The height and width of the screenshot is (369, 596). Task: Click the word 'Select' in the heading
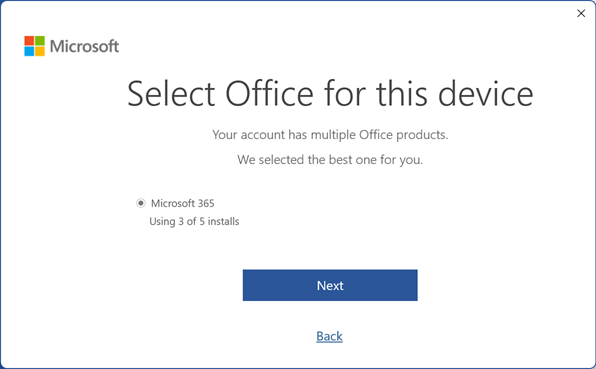coord(171,93)
